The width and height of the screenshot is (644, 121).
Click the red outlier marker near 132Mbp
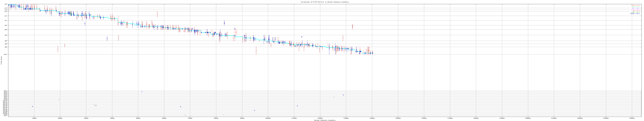352,26
